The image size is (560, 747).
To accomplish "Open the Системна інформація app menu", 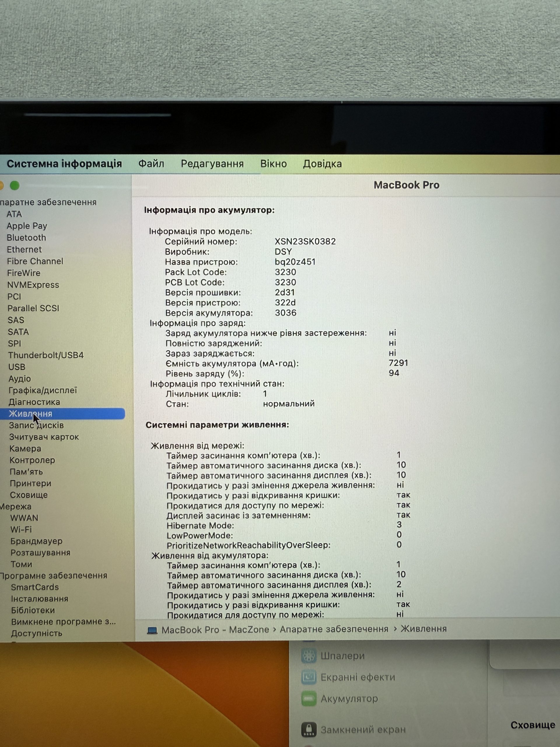I will (x=64, y=164).
